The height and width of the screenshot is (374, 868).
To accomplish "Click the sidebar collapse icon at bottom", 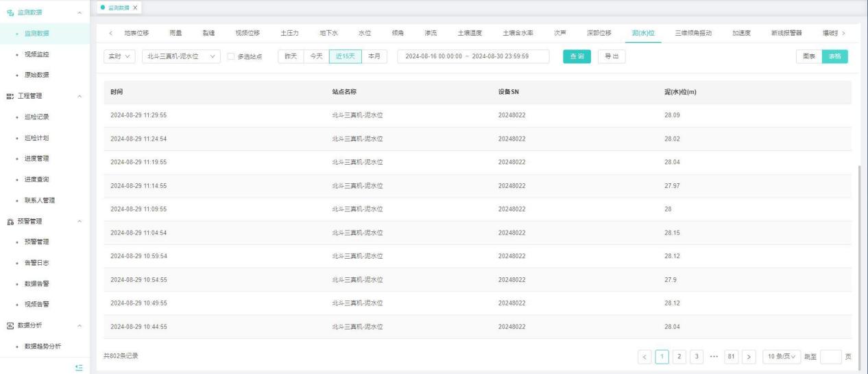I will [x=79, y=369].
